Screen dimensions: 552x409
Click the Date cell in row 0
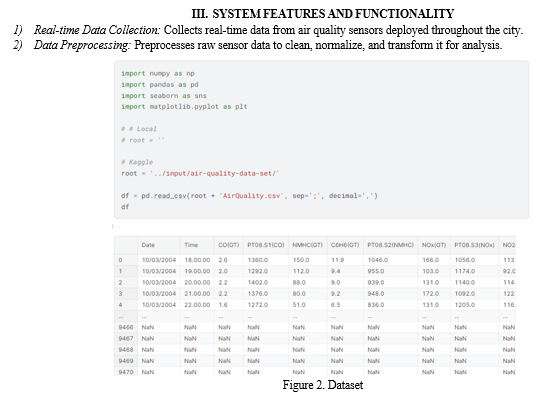click(159, 260)
